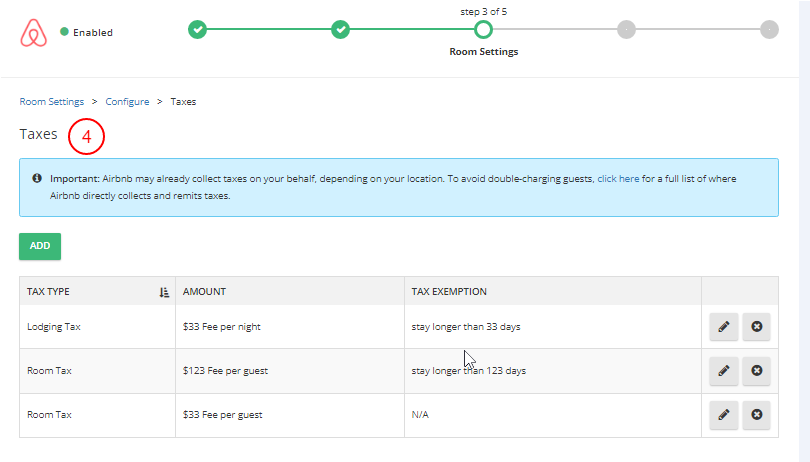
Task: Click the Airbnb logo
Action: pos(34,32)
